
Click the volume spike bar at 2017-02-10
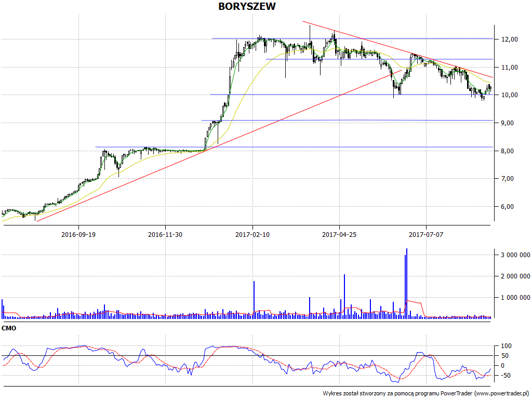coord(254,300)
